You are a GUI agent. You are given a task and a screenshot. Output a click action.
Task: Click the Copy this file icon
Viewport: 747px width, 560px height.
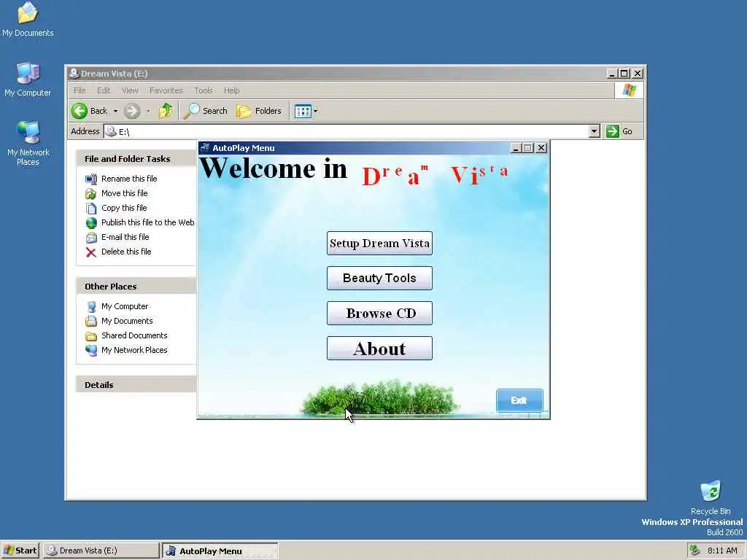click(x=91, y=209)
